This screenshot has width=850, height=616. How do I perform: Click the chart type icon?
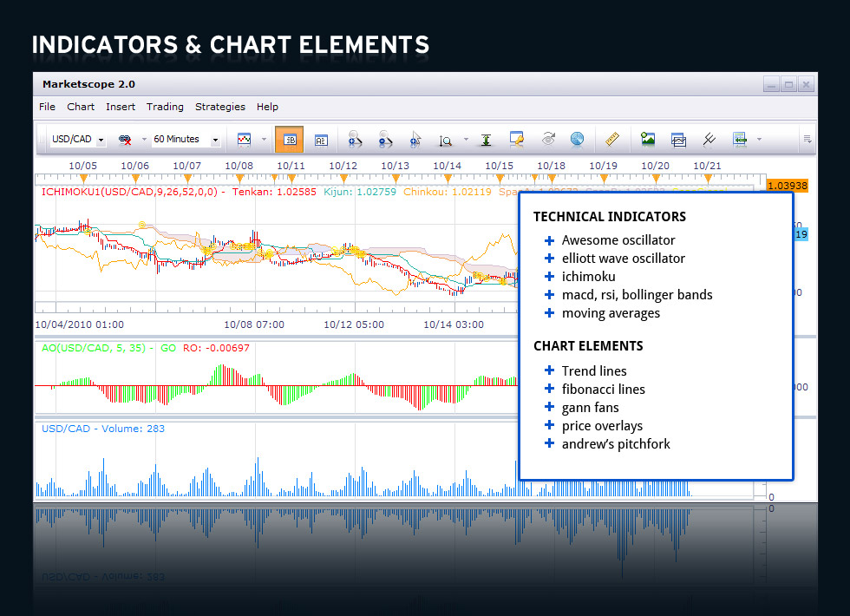(x=244, y=140)
